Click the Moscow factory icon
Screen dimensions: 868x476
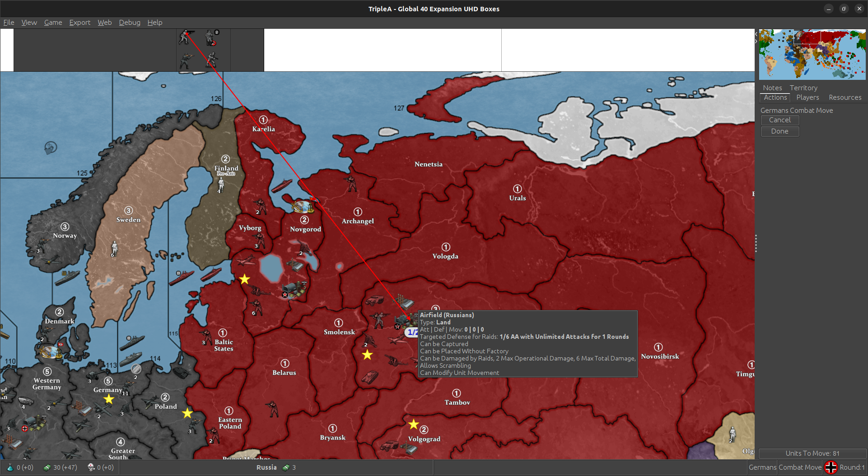click(403, 301)
